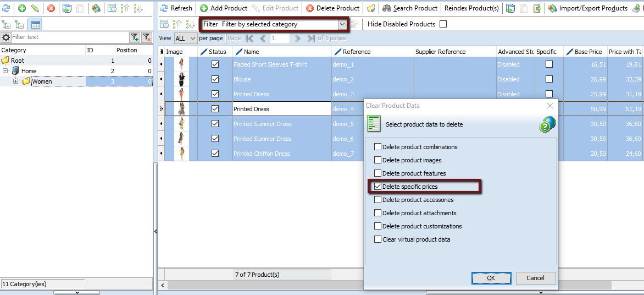
Task: Open the View ALL per page dropdown
Action: point(186,39)
